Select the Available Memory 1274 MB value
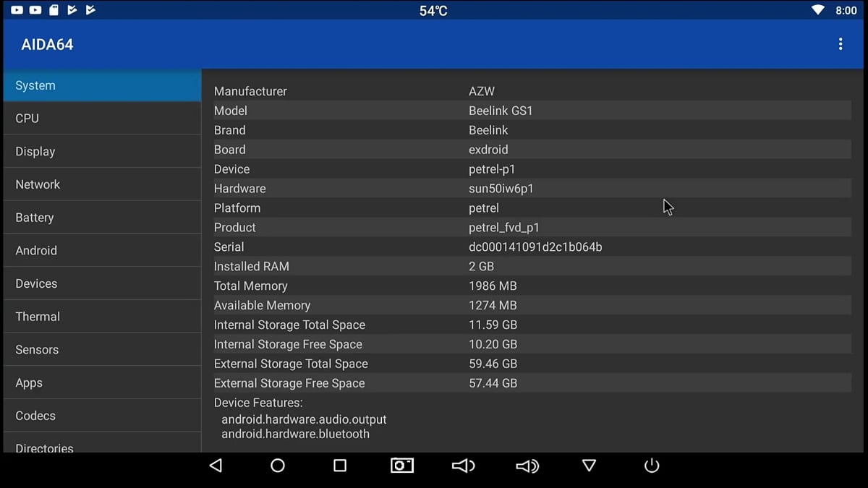This screenshot has height=488, width=868. (493, 306)
